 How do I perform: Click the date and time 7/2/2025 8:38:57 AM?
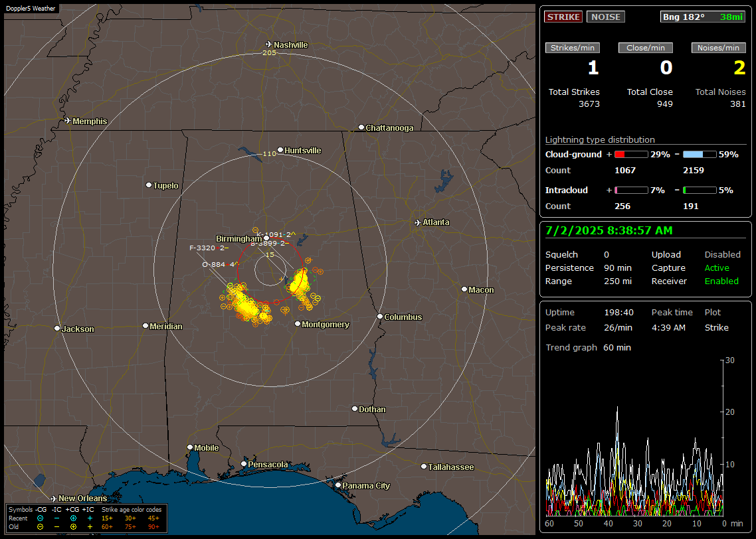pos(609,230)
